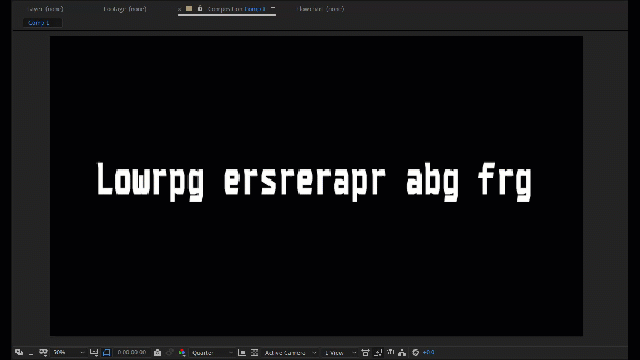Image resolution: width=640 pixels, height=360 pixels.
Task: Close the Composition panel tab with x
Action: coord(180,9)
